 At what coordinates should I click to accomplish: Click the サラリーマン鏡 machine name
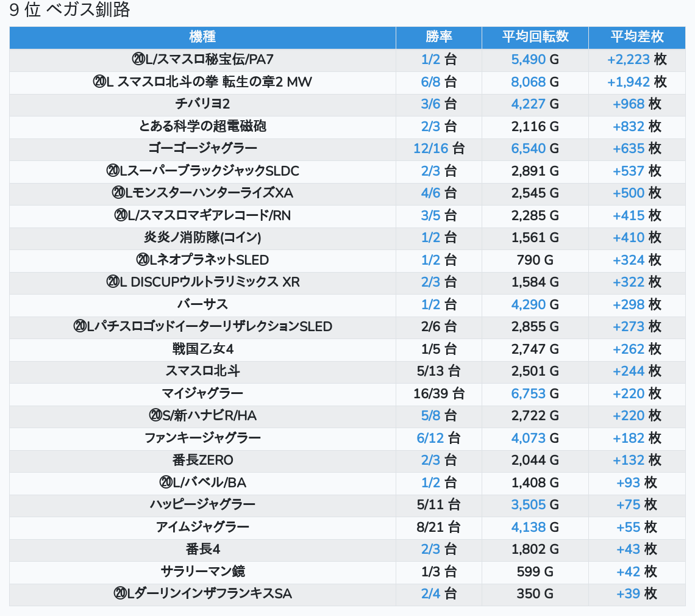point(202,571)
